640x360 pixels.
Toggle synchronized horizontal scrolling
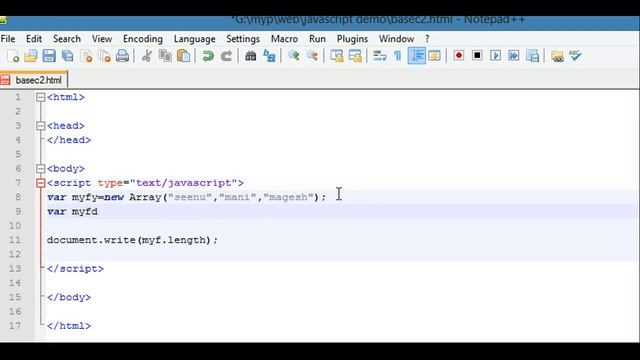355,56
